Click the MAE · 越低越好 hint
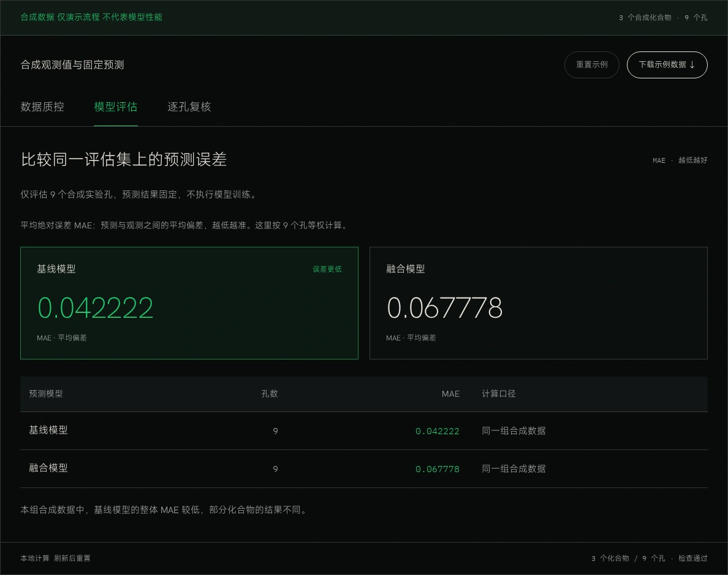Screen dimensions: 728x575 tap(680, 160)
